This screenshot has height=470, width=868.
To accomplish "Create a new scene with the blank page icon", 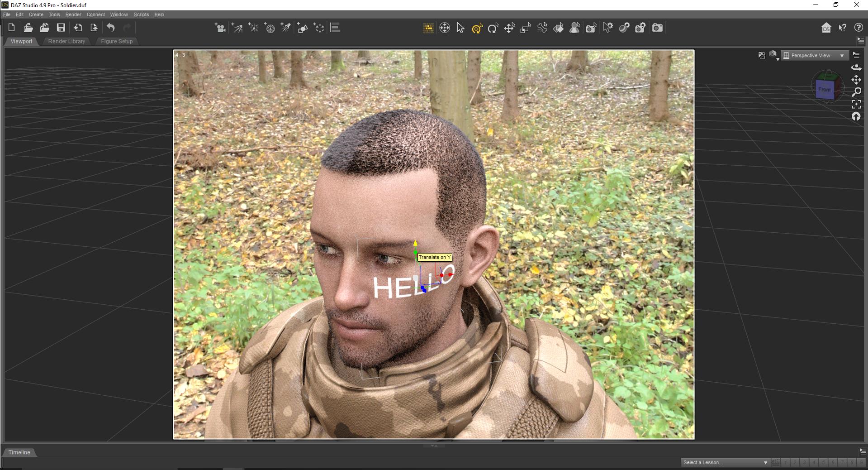I will click(x=12, y=28).
